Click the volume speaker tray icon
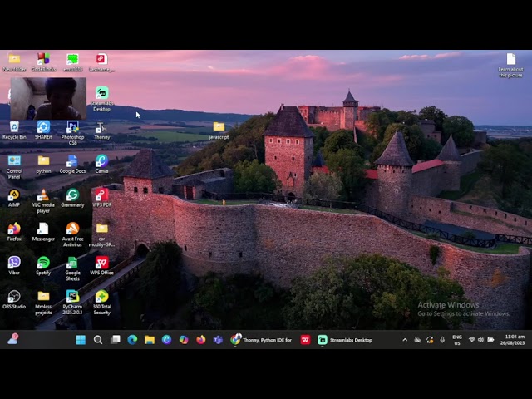532x399 pixels. (x=480, y=340)
